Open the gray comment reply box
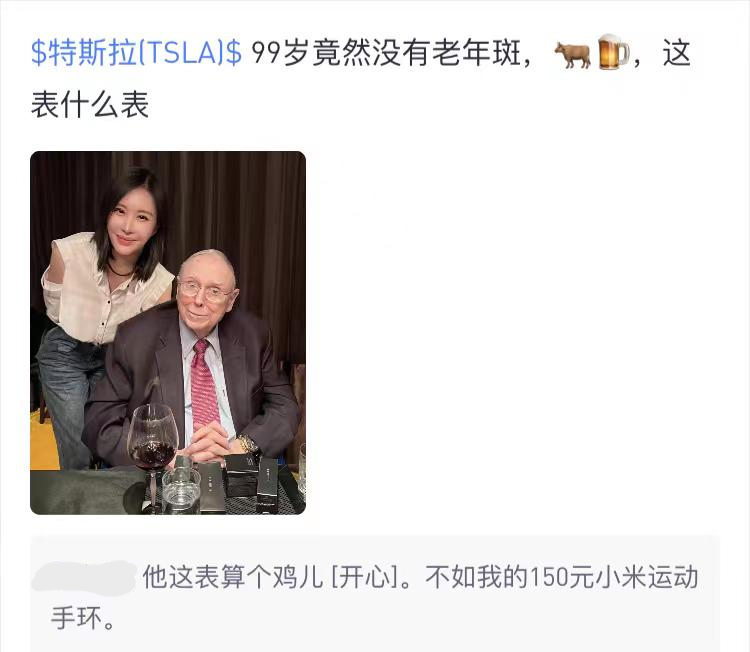Image resolution: width=750 pixels, height=652 pixels. 375,594
